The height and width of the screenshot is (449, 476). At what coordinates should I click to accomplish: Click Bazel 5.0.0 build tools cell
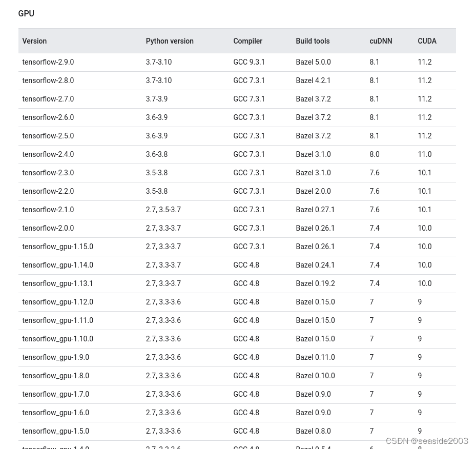313,62
